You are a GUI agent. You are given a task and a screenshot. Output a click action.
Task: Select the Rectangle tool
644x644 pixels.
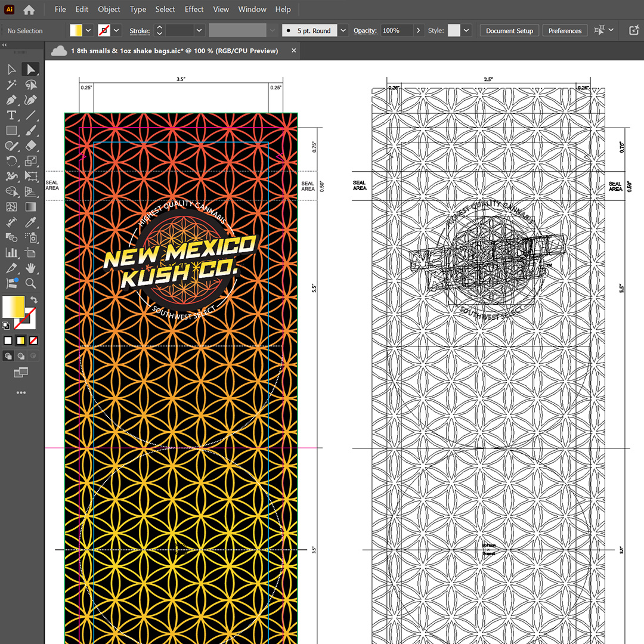11,131
